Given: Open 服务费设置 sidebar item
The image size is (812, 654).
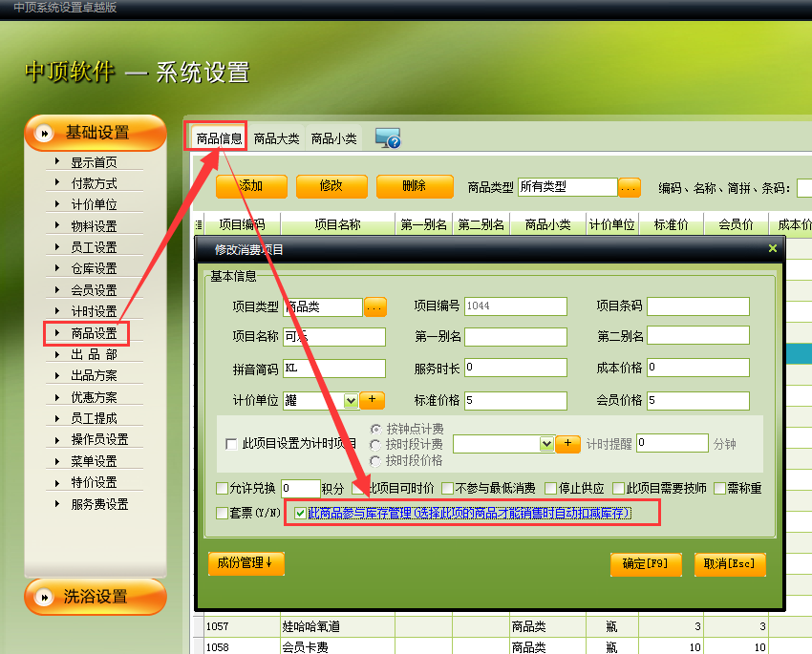Looking at the screenshot, I should pos(99,504).
